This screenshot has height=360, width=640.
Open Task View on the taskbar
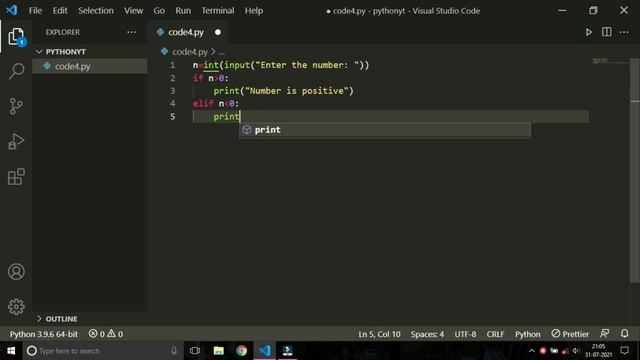coord(195,351)
